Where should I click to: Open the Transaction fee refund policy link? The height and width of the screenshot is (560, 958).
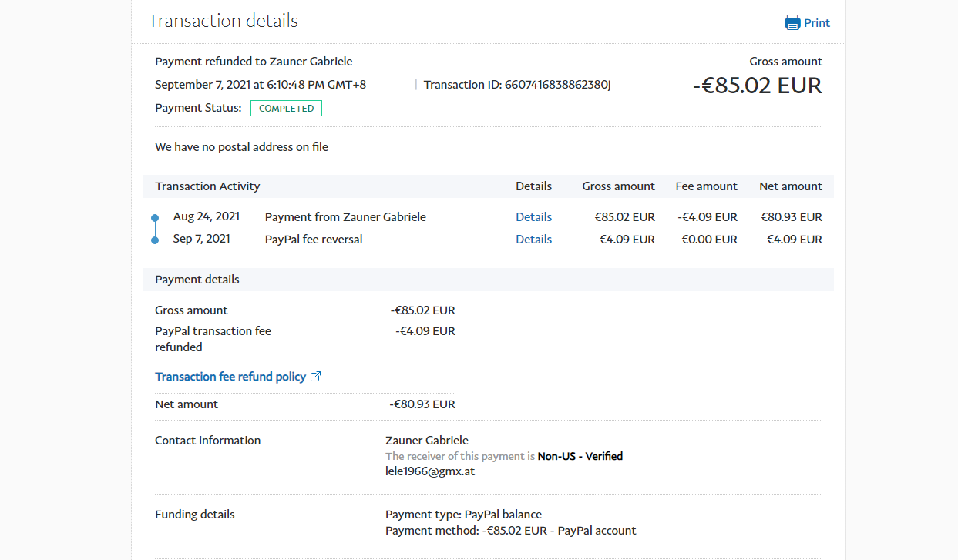click(230, 377)
